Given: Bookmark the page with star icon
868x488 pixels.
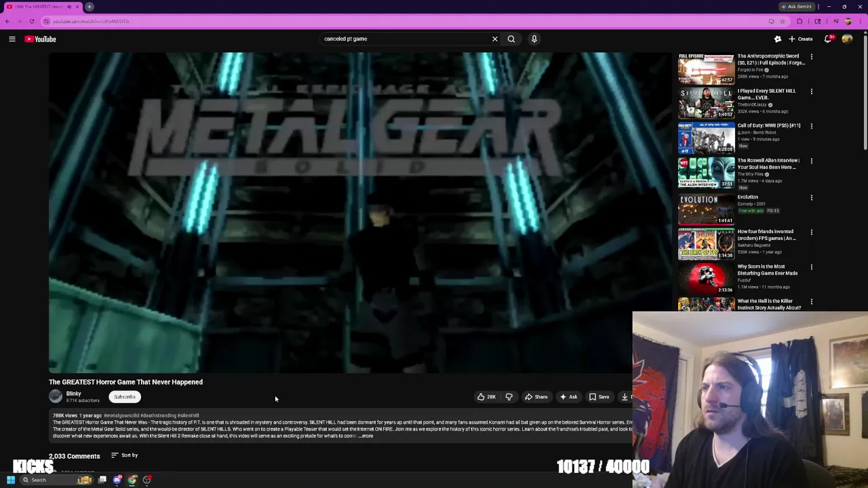Looking at the screenshot, I should 783,21.
